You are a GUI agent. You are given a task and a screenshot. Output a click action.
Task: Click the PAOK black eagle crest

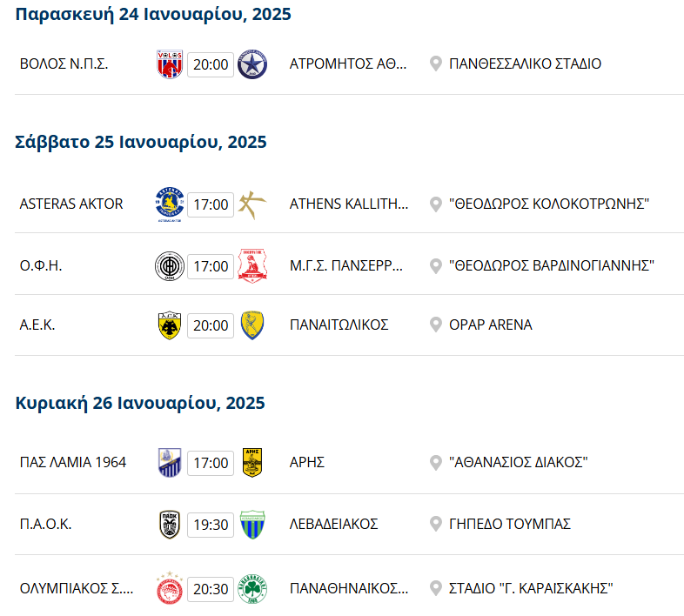coord(170,525)
